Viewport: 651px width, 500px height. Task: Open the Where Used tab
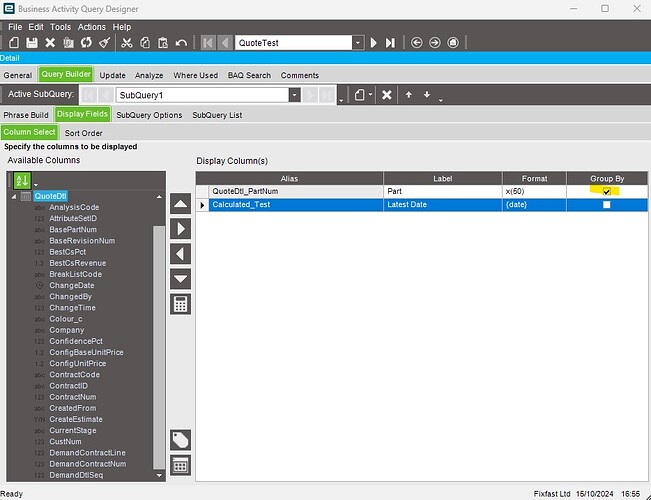click(x=196, y=75)
